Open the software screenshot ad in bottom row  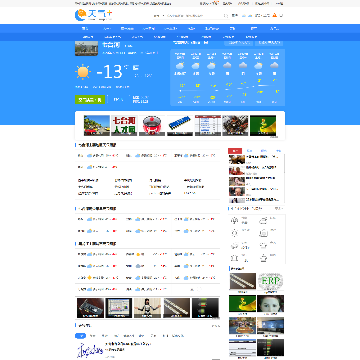[x=119, y=308]
